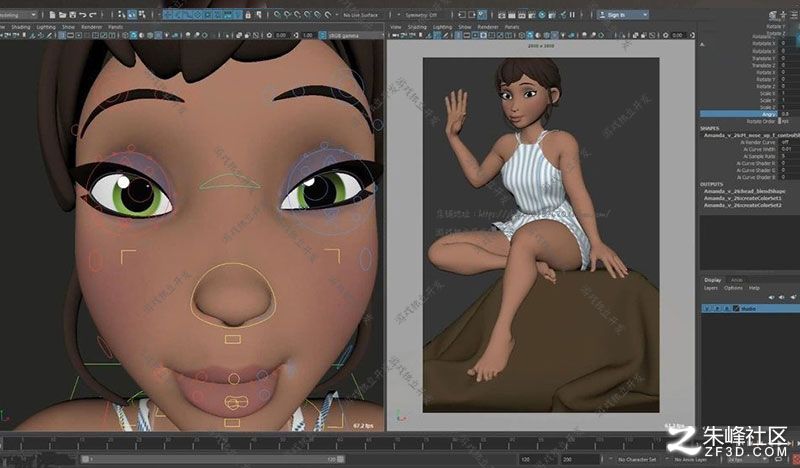This screenshot has width=800, height=468.
Task: Click the Redo arrow icon
Action: [x=93, y=15]
